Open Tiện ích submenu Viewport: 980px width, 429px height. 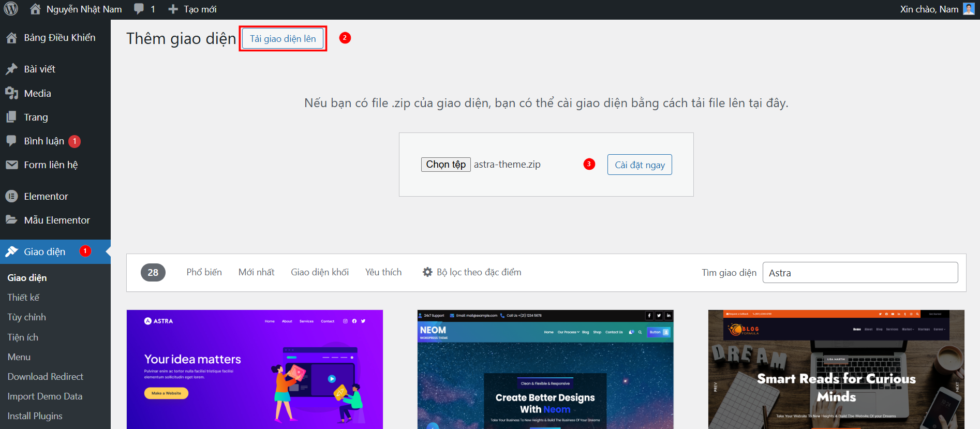pos(23,337)
